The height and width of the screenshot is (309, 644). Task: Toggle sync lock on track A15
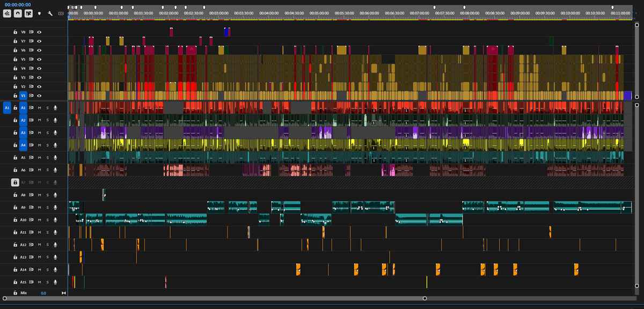coord(32,282)
